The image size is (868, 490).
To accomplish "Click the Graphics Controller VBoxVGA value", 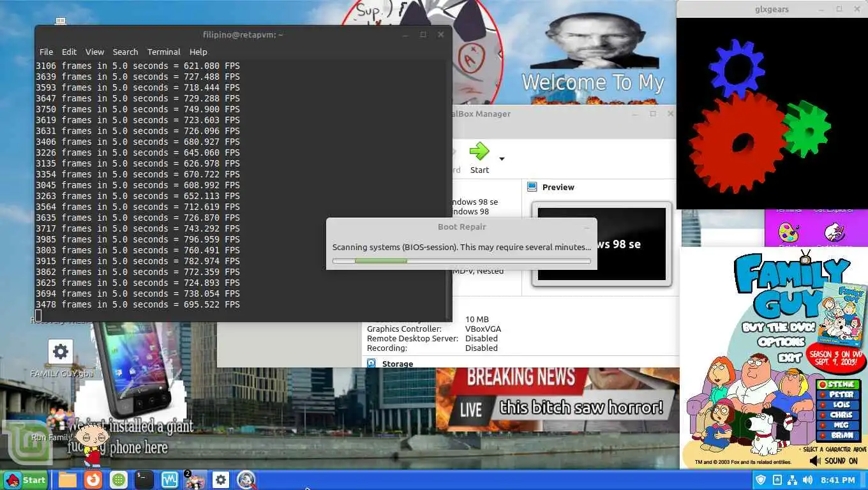I will (x=483, y=329).
